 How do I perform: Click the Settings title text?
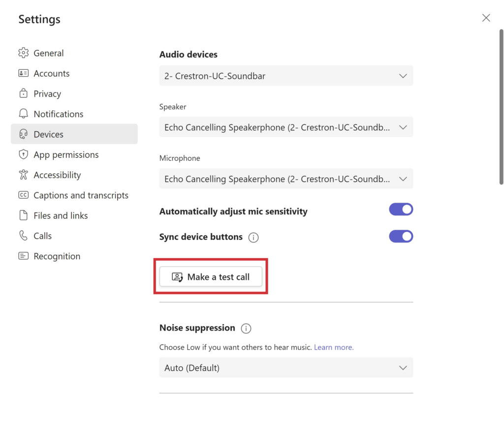click(39, 19)
